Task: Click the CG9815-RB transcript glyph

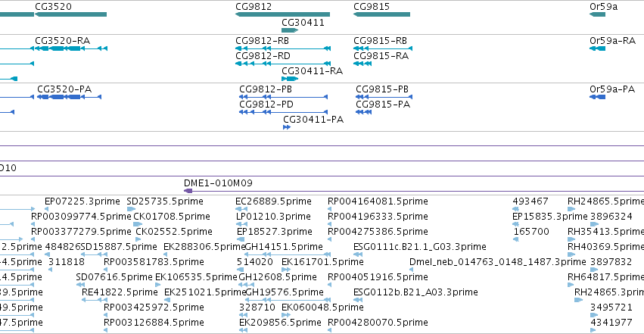Action: (383, 48)
